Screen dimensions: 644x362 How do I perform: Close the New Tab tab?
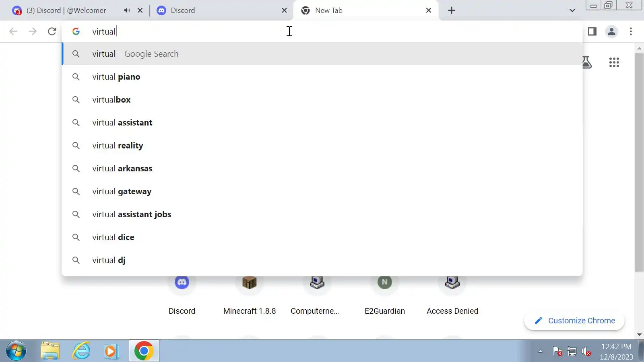pos(429,10)
